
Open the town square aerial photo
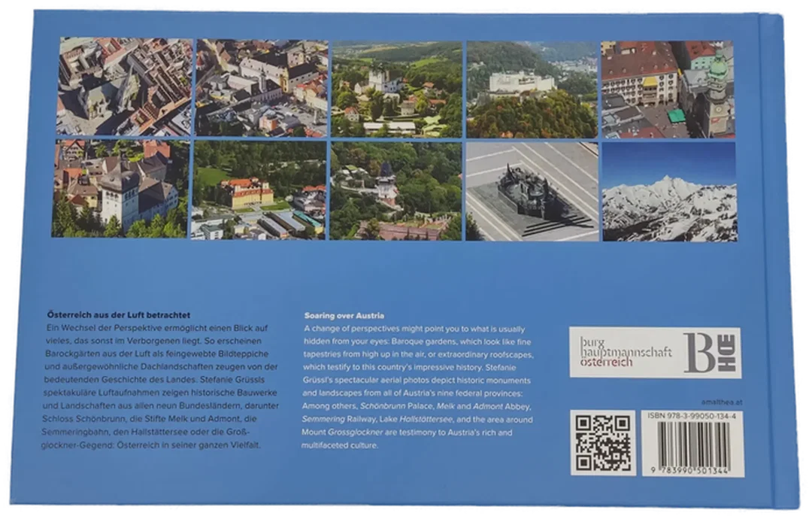[262, 88]
